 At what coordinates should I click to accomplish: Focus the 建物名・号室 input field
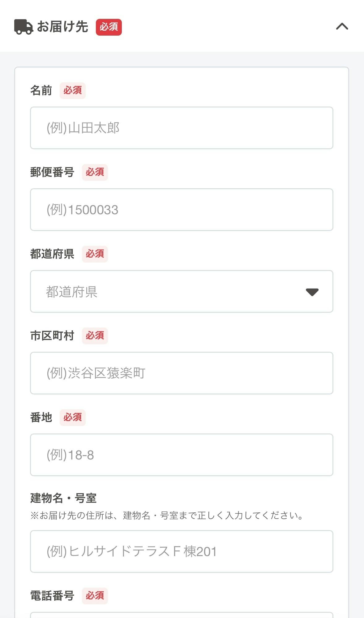click(x=182, y=551)
